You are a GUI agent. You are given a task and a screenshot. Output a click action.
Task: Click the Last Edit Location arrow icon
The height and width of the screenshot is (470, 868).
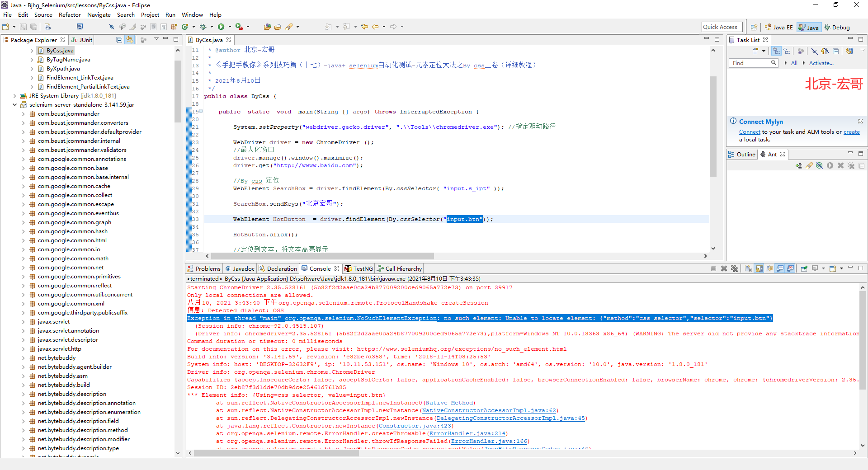click(364, 27)
